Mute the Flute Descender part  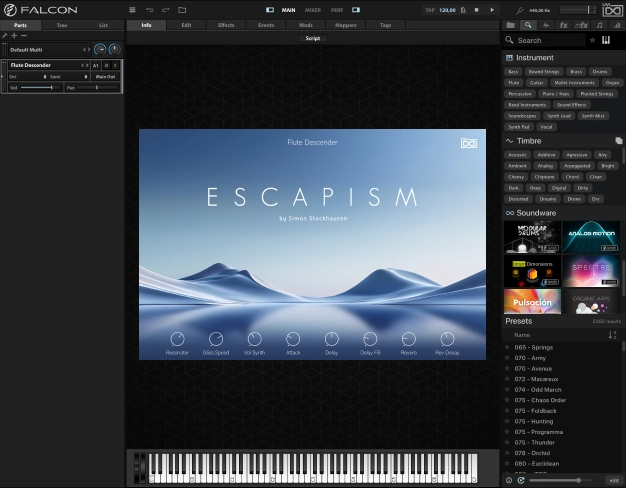(107, 65)
